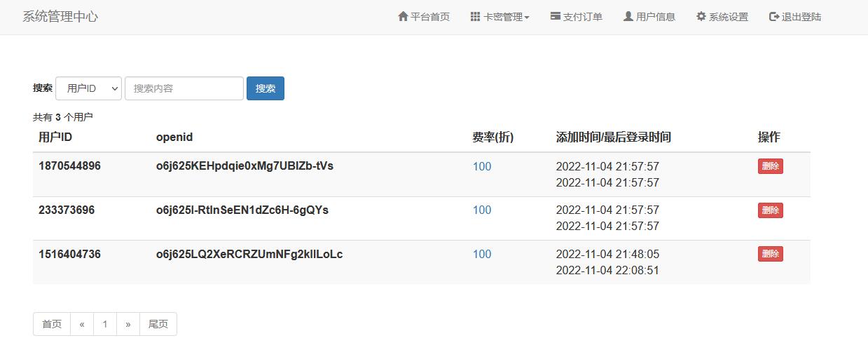Go to 支付订单 page
Screen dimensions: 868x364
(x=577, y=17)
